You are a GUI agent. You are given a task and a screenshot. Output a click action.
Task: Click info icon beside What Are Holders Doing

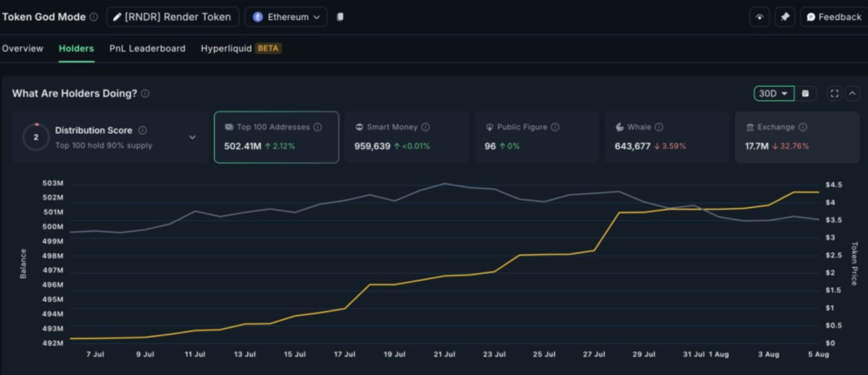tap(145, 94)
